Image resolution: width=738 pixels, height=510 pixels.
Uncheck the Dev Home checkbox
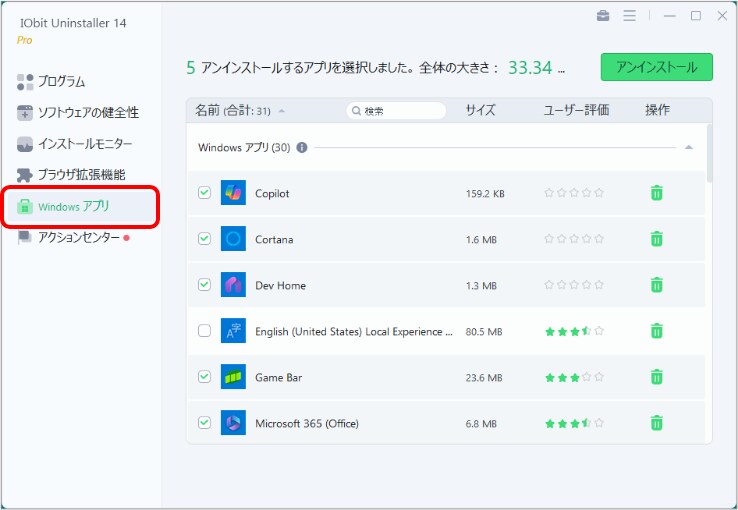point(204,285)
